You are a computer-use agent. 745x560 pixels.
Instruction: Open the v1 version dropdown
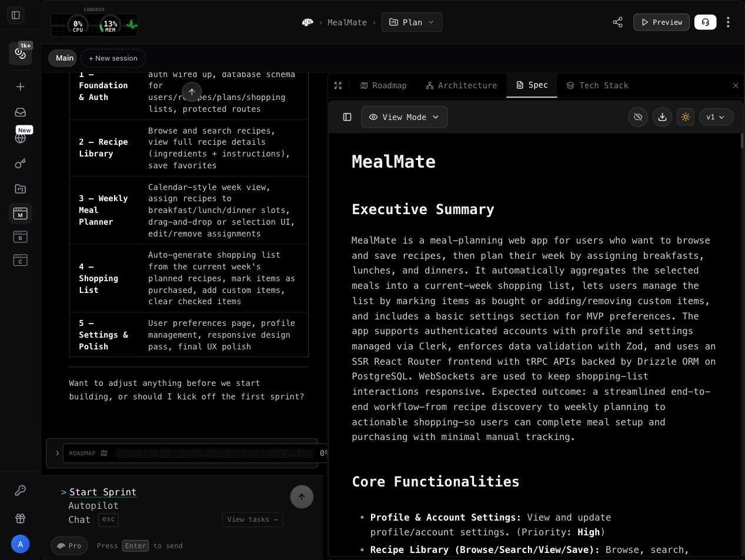point(716,117)
